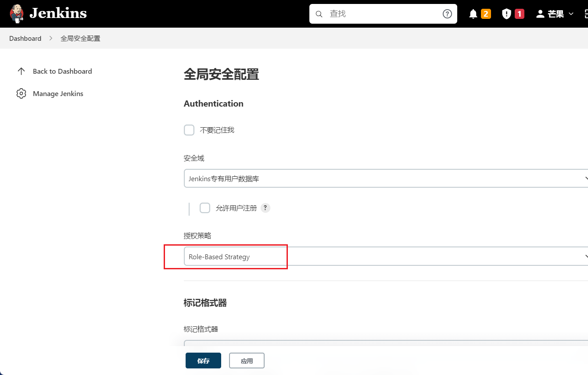Click the search magnifier icon
This screenshot has height=375, width=588.
click(x=319, y=14)
